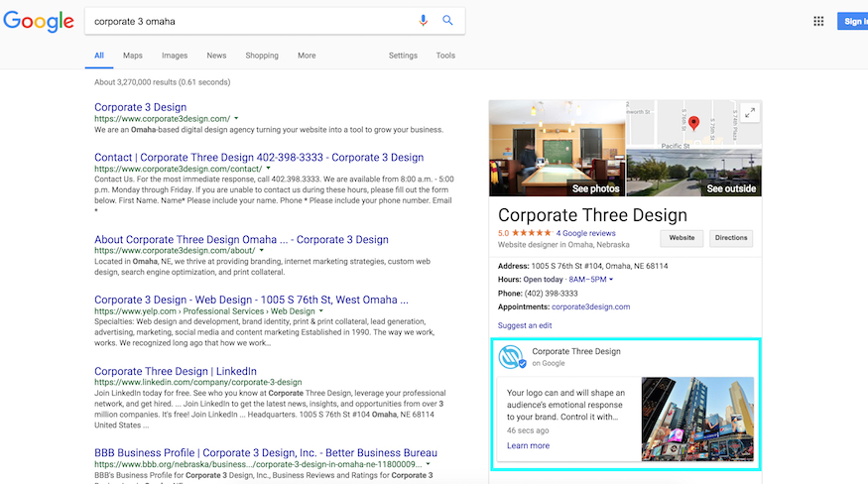Image resolution: width=868 pixels, height=484 pixels.
Task: Expand the 8AM–5PM hours dropdown
Action: (x=611, y=280)
